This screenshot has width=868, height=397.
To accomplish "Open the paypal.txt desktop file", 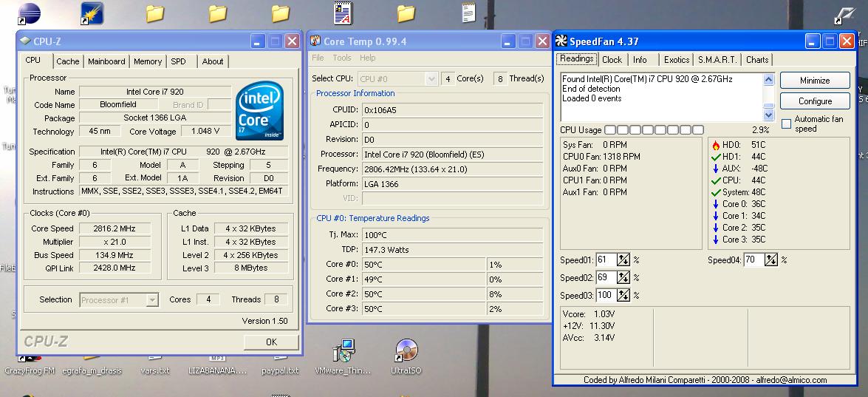I will [x=280, y=365].
